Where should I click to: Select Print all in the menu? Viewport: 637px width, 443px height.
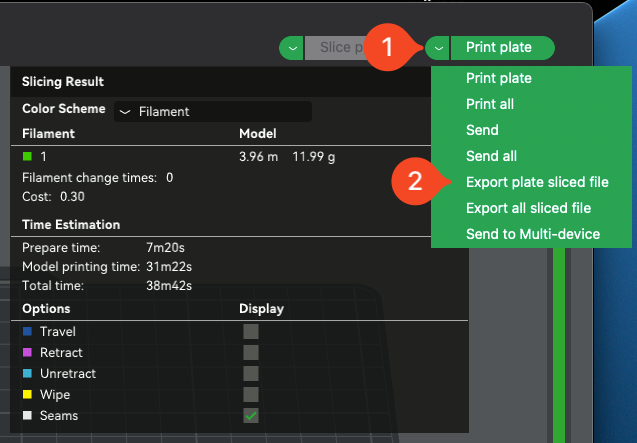click(x=490, y=104)
